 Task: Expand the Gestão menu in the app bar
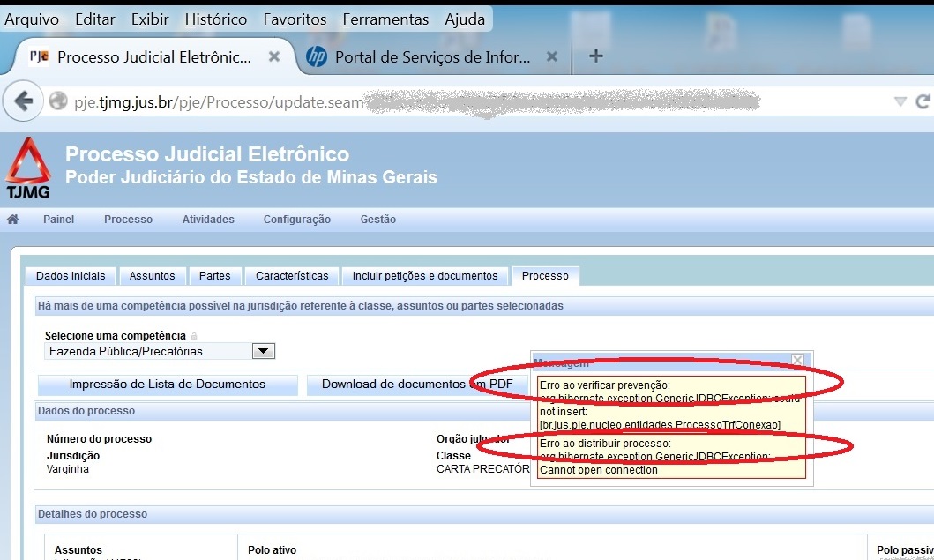[x=377, y=220]
